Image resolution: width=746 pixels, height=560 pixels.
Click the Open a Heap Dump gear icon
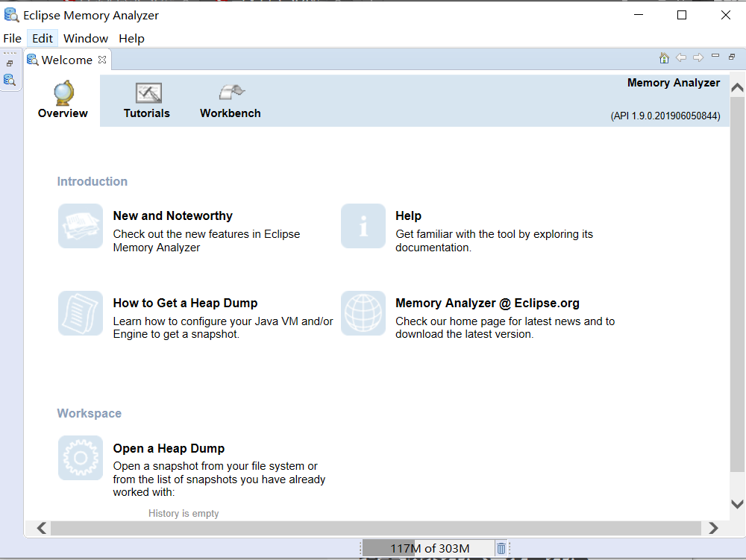pos(81,458)
